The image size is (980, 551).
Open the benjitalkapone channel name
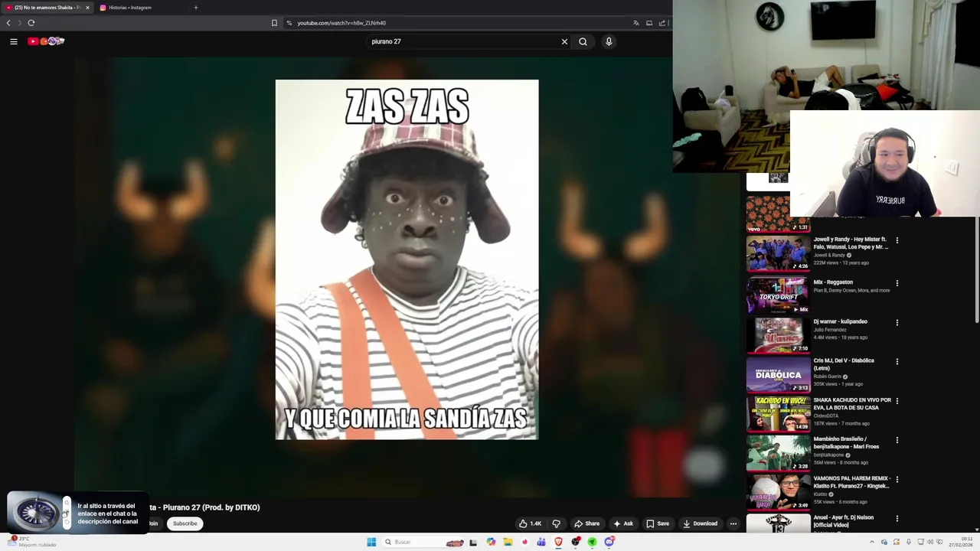[829, 455]
